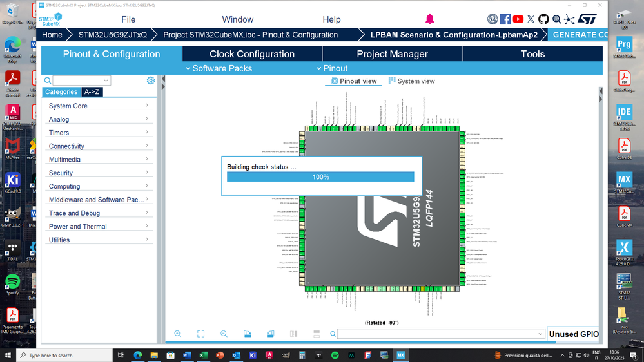
Task: Select the Pinout view tab
Action: (x=354, y=81)
